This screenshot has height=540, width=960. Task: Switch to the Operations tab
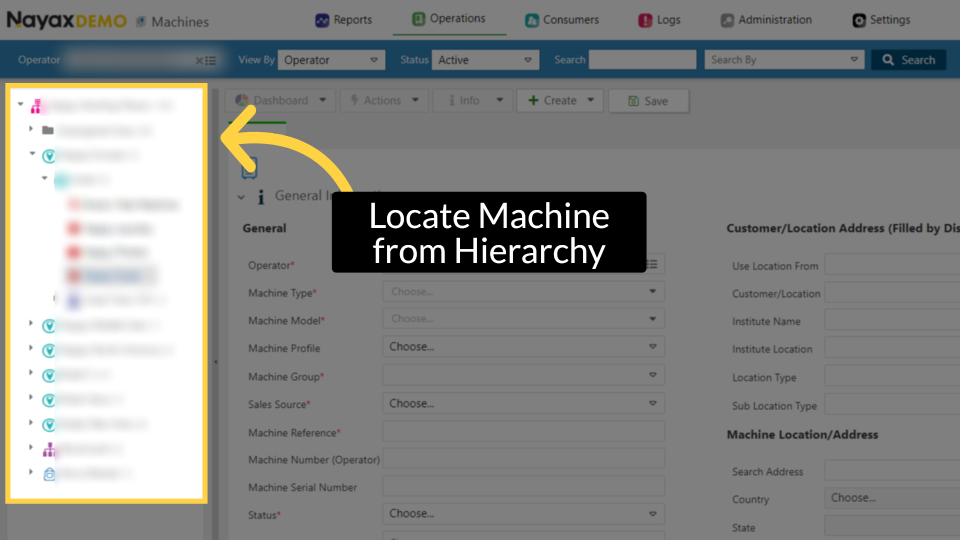[x=448, y=19]
